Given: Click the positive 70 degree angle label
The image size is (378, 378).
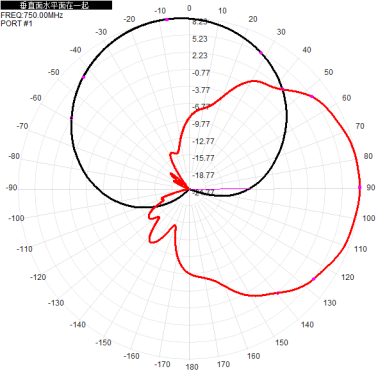Looking at the screenshot, I should [x=360, y=126].
